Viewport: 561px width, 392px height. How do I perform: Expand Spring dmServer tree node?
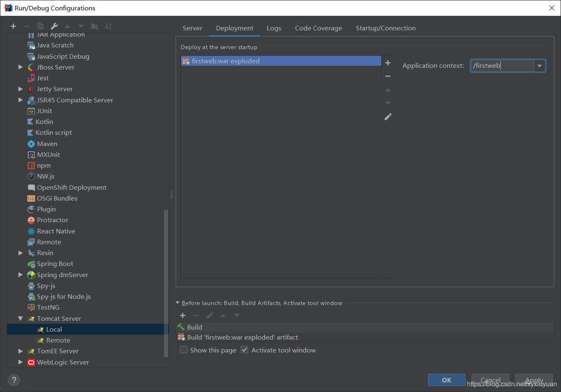pos(20,275)
